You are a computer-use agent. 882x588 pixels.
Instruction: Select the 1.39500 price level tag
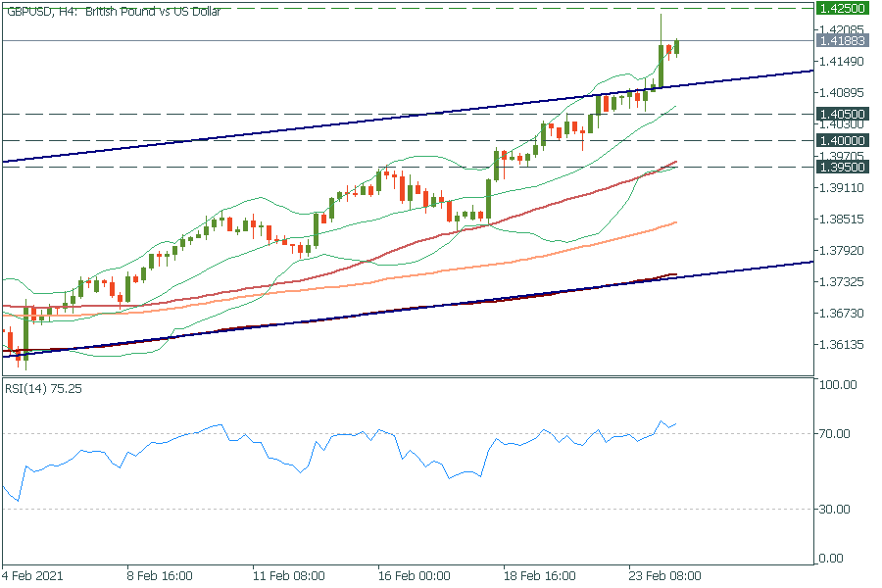(x=842, y=168)
